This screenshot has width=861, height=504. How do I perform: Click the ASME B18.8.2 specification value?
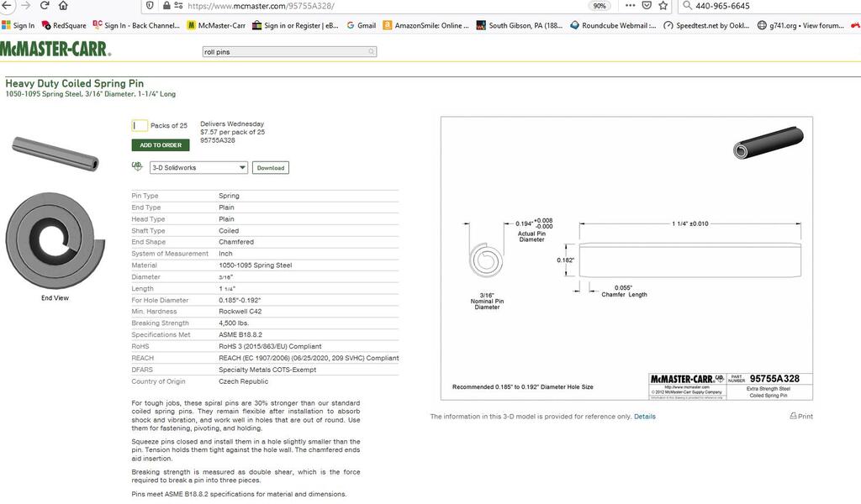[240, 334]
